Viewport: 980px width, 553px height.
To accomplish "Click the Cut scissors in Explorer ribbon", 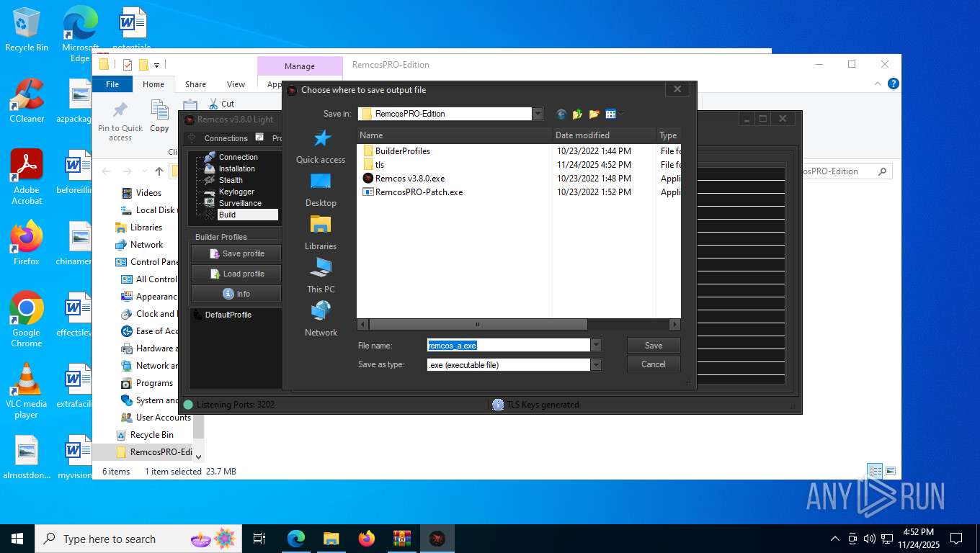I will [x=222, y=104].
